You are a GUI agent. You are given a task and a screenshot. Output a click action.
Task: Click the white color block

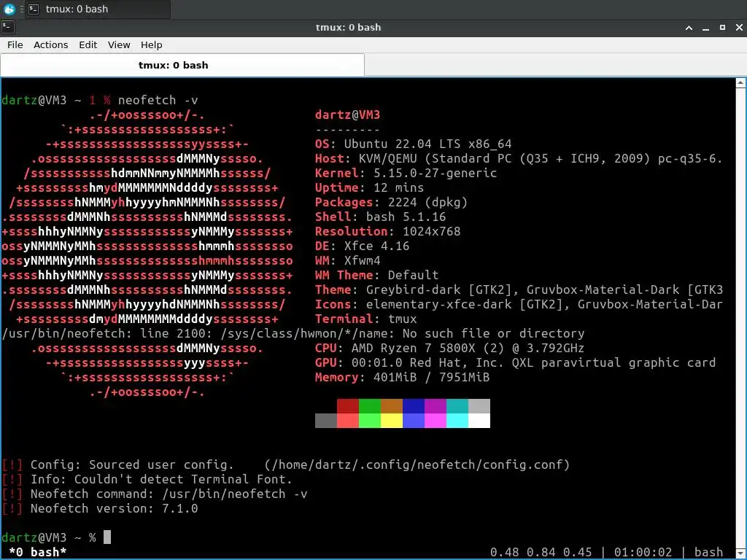tap(479, 421)
